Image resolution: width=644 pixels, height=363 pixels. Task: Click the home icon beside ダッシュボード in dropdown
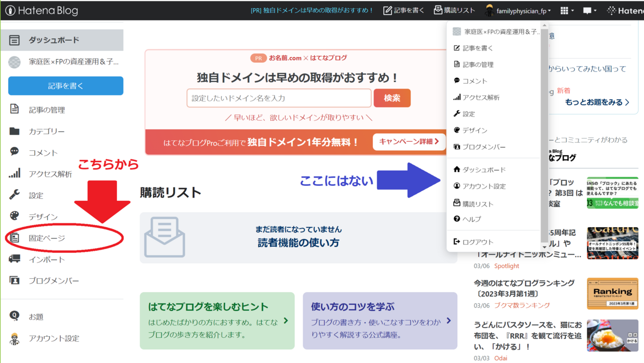(457, 169)
